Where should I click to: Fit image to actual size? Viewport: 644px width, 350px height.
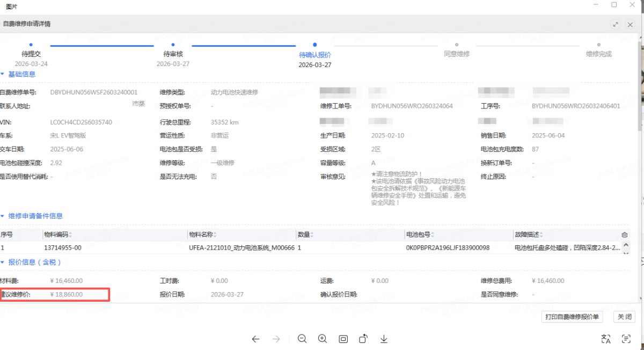coord(343,339)
